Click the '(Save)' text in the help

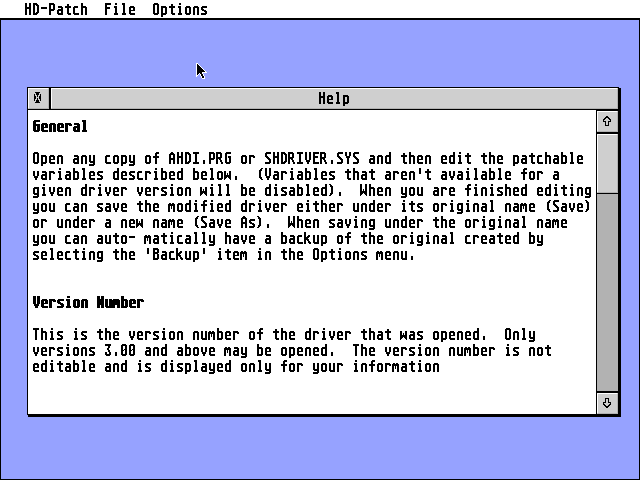coord(568,207)
